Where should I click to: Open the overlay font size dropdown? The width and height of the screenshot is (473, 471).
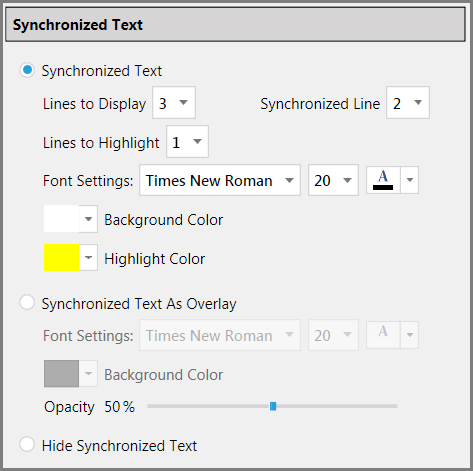pos(333,335)
